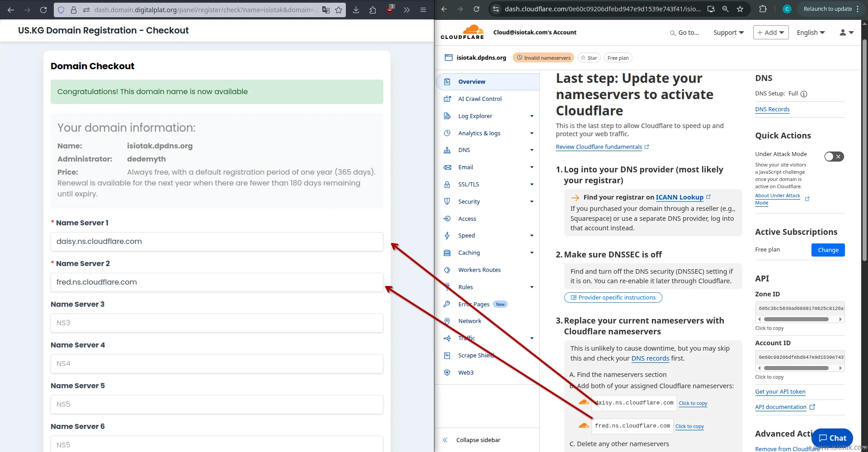Click the Cloudflare logo
This screenshot has width=868, height=452.
click(x=462, y=32)
